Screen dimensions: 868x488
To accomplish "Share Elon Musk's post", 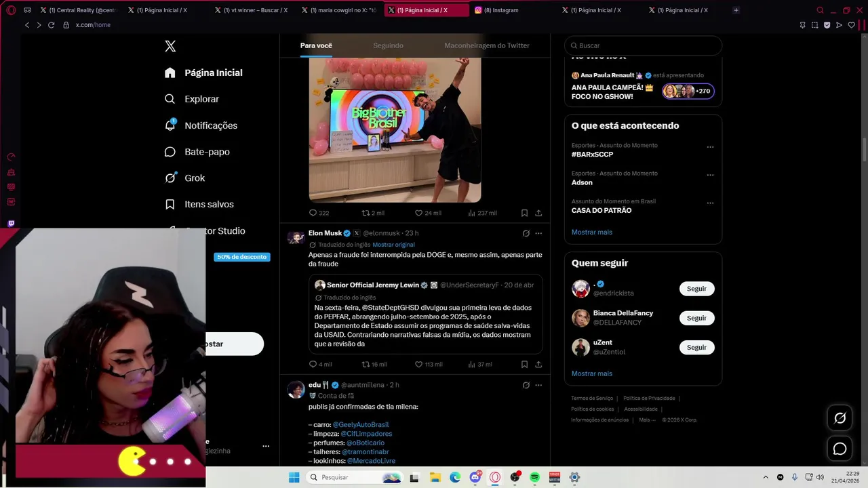I will pyautogui.click(x=538, y=364).
